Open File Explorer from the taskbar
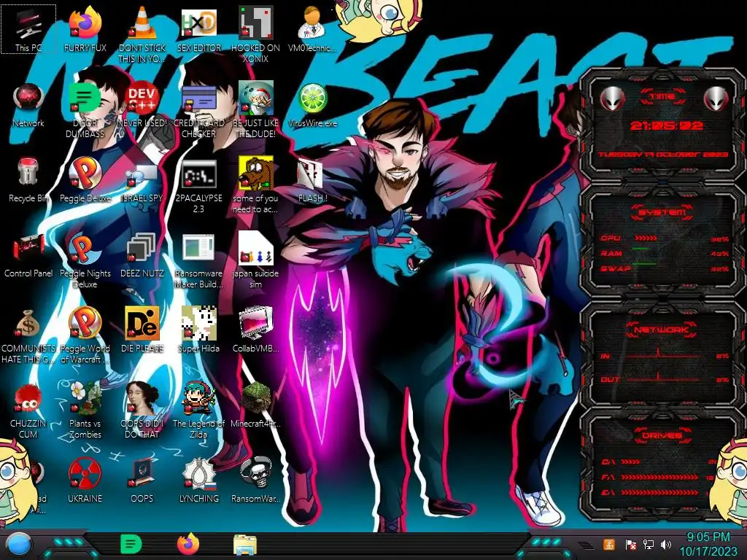The width and height of the screenshot is (747, 560). coord(245,545)
